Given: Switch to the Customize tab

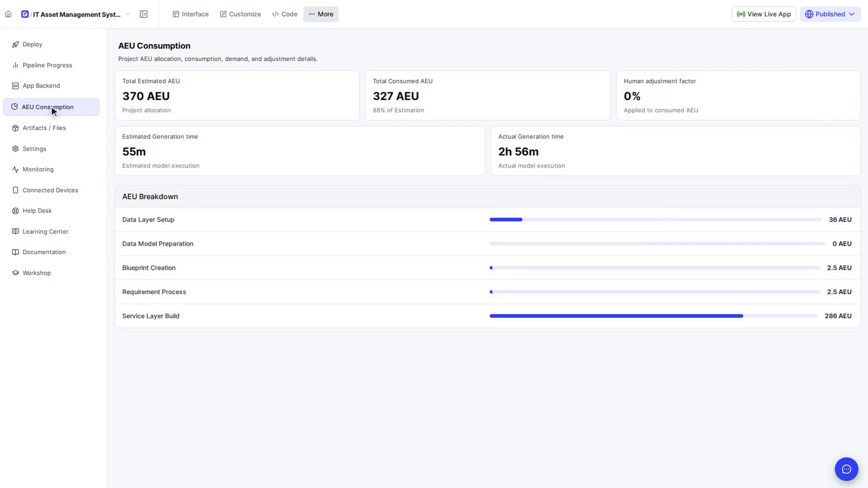Looking at the screenshot, I should coord(240,14).
